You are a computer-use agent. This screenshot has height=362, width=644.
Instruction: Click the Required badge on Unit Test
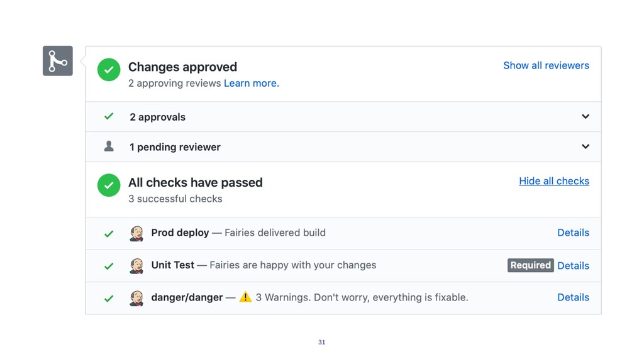[531, 265]
